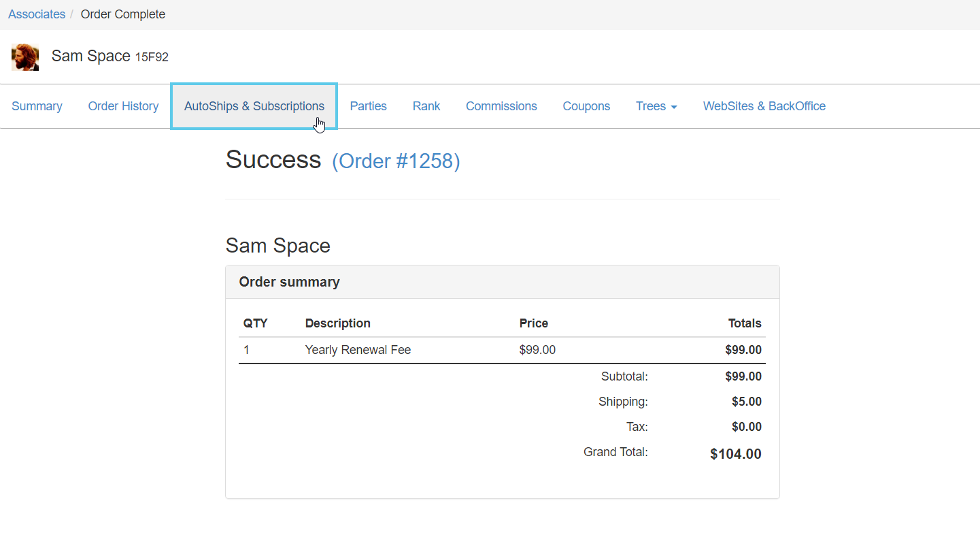Click the Order Complete breadcrumb text
This screenshot has height=533, width=980.
click(x=123, y=14)
